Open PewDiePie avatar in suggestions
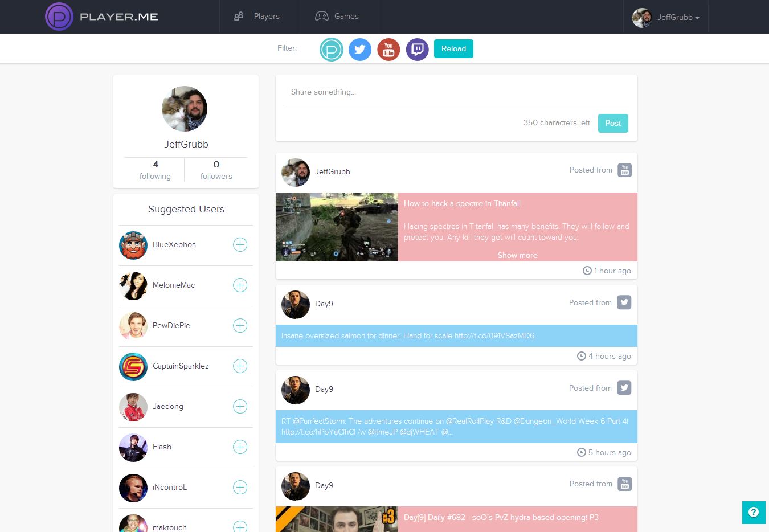Viewport: 769px width, 532px height. [x=133, y=326]
